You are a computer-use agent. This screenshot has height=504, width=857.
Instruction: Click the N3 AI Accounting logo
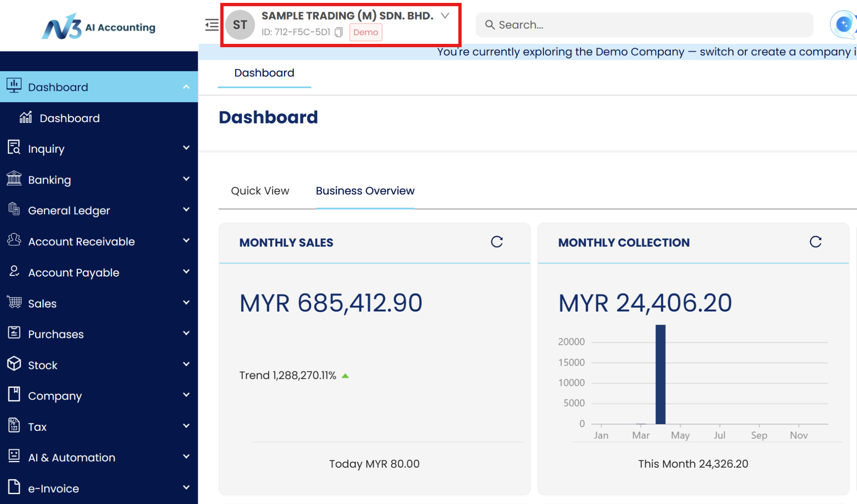pos(99,27)
